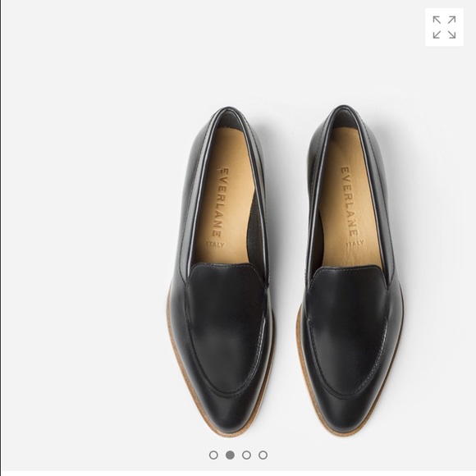Select the second carousel dot

pos(230,455)
